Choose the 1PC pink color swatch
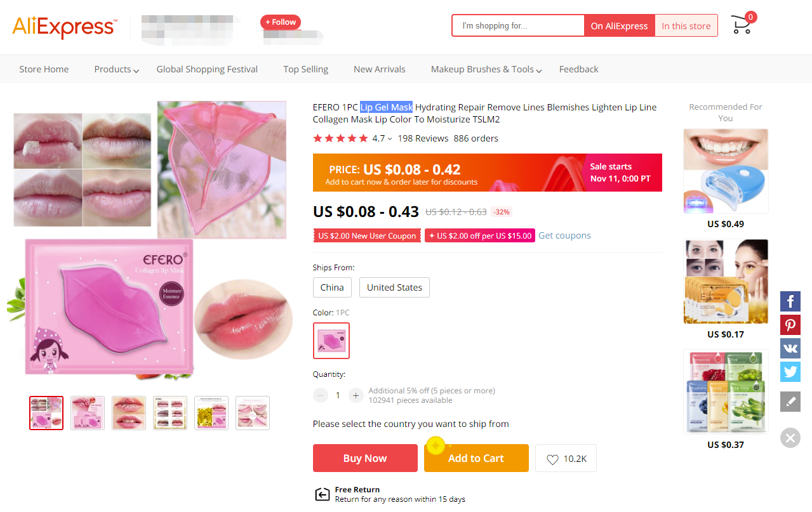 (x=331, y=341)
